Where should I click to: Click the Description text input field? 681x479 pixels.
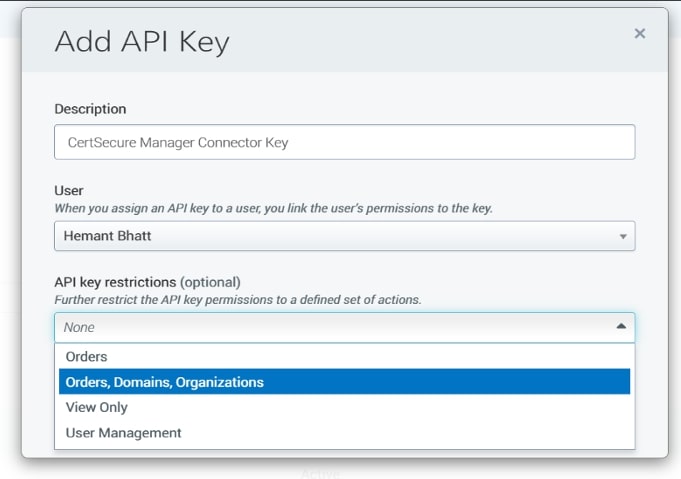(x=344, y=142)
